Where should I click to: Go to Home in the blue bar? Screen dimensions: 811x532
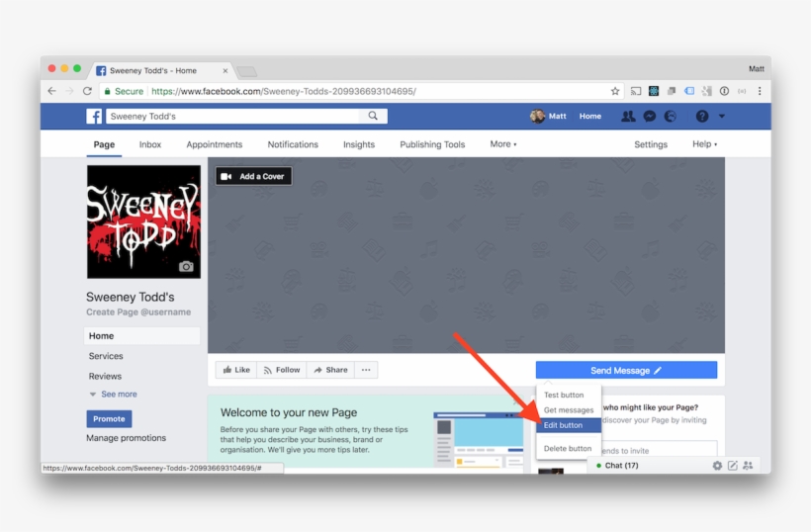click(590, 117)
